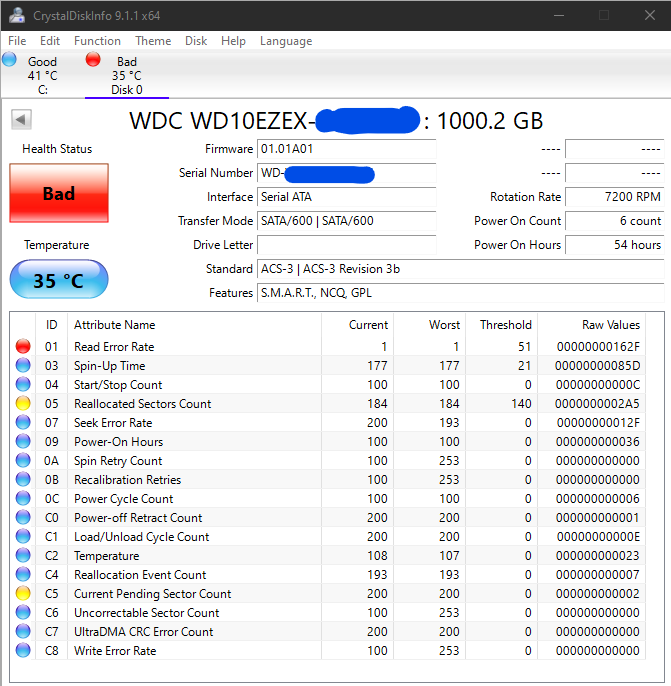Click raw value 00000000085D for Spin-Up Time
Viewport: 671px width, 686px height.
(x=597, y=365)
